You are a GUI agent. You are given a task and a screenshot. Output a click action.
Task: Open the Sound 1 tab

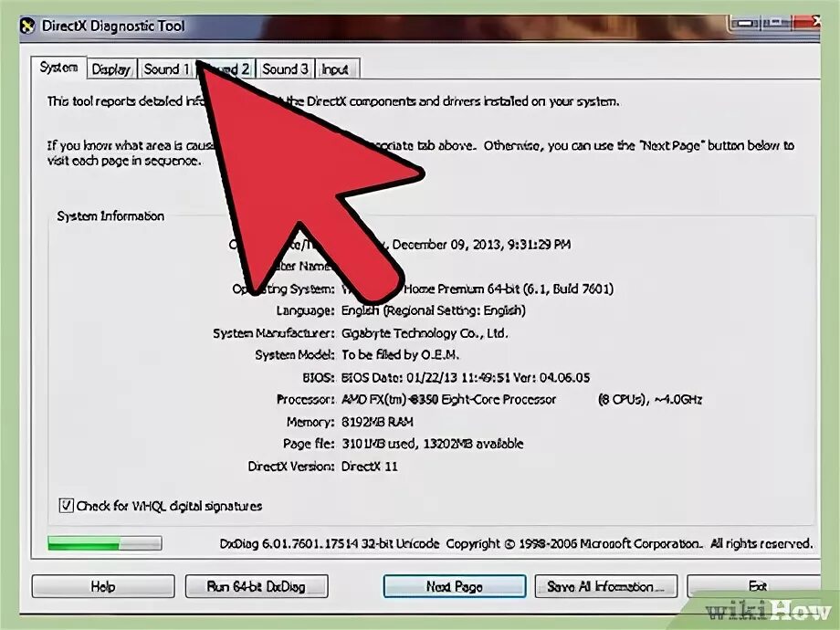pyautogui.click(x=166, y=69)
